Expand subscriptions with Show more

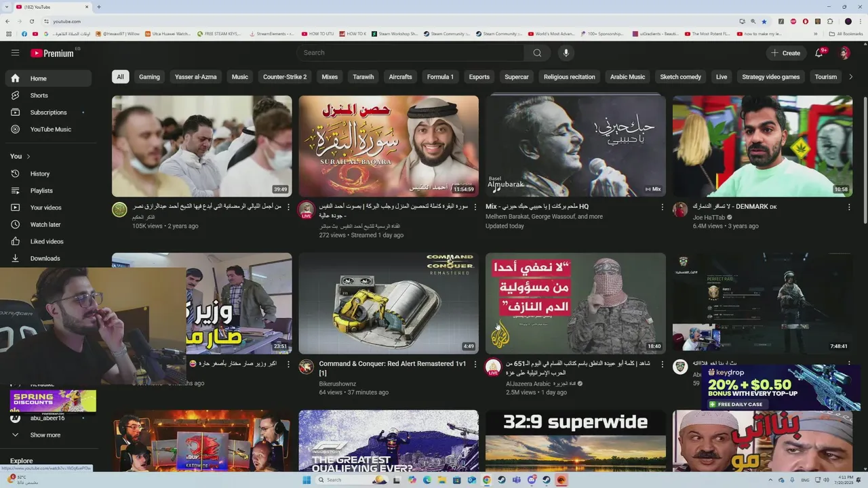point(47,435)
